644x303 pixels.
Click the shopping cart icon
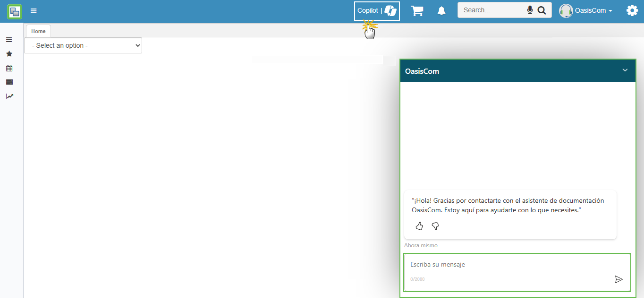(417, 11)
